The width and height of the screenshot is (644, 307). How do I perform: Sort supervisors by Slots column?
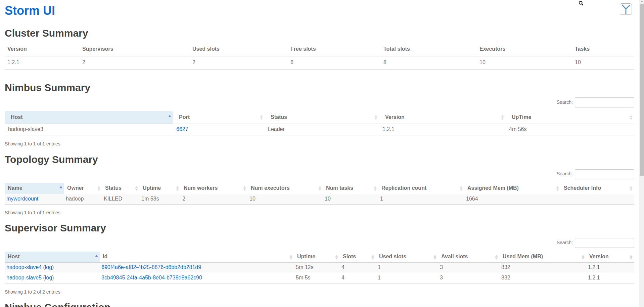358,257
